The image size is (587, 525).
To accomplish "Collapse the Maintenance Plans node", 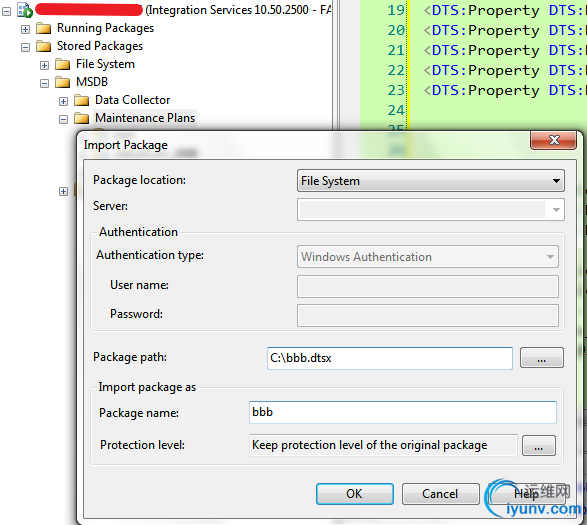I will [x=64, y=119].
